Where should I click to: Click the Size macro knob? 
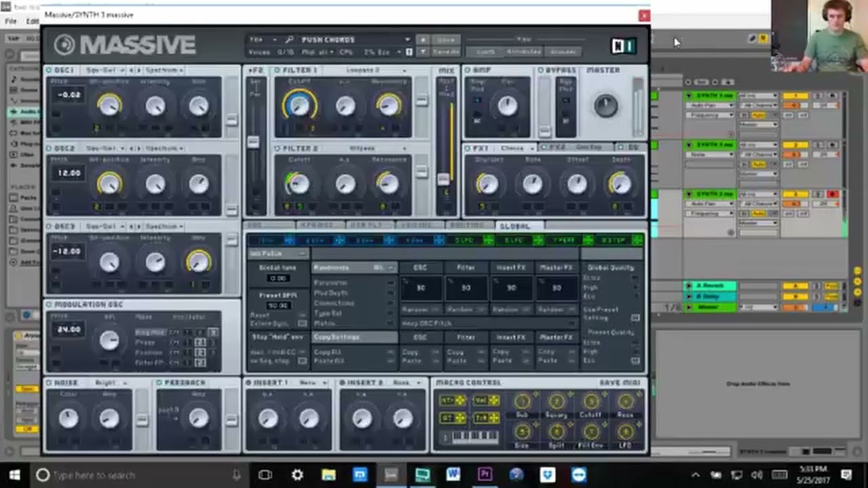click(522, 432)
